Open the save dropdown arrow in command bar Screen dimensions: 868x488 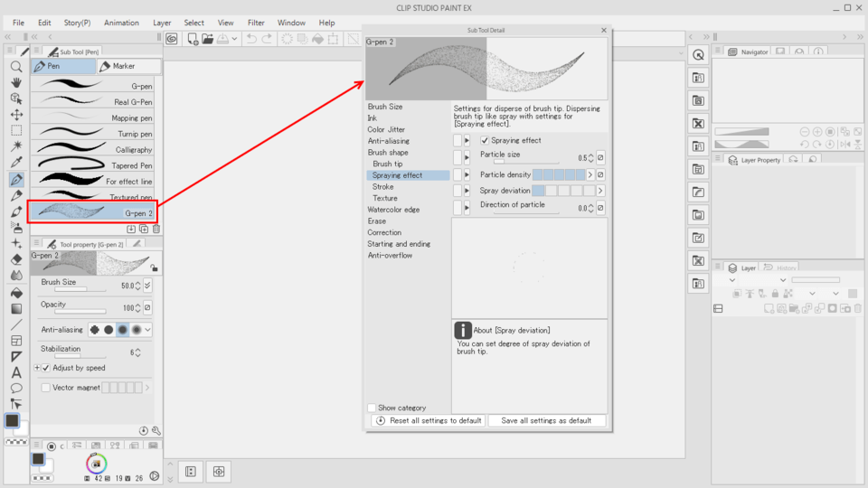click(x=235, y=39)
